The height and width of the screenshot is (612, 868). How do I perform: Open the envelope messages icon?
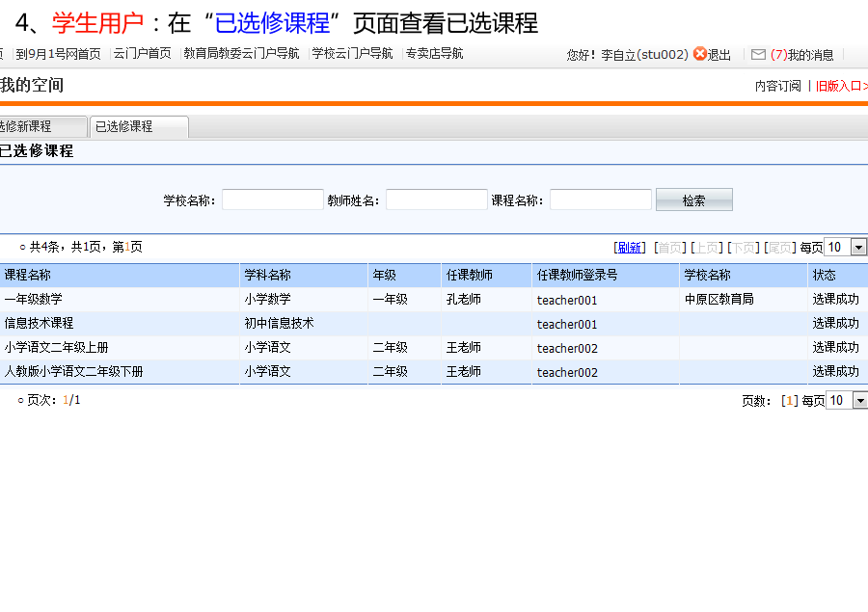tap(758, 55)
